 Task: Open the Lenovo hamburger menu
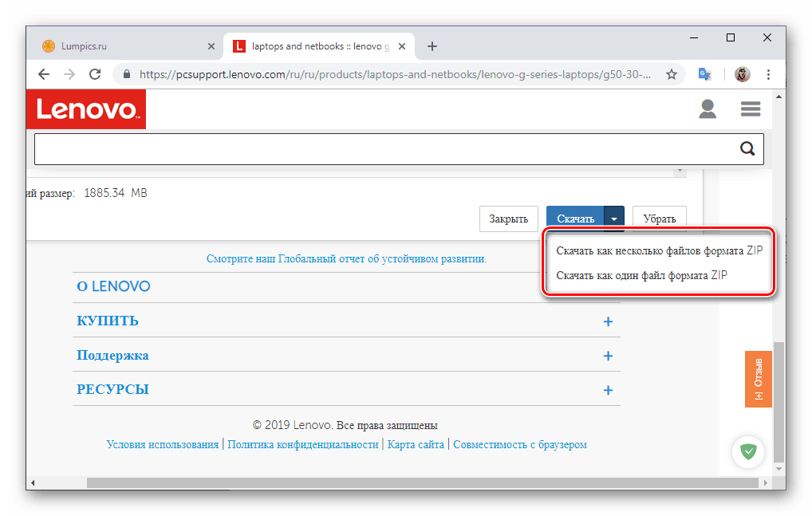click(x=751, y=109)
